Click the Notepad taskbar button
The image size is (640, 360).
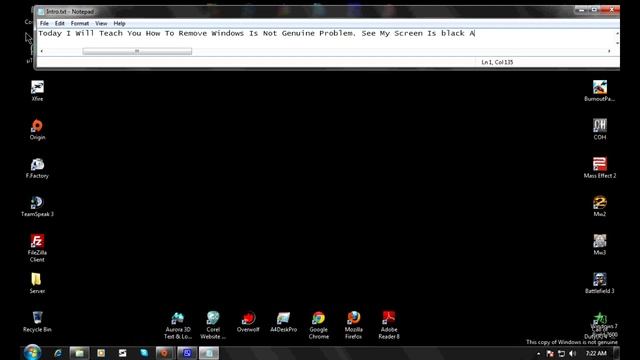pos(209,353)
